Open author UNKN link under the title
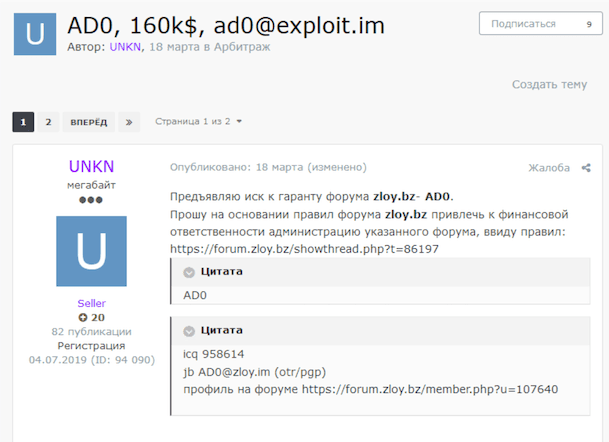 (x=125, y=47)
